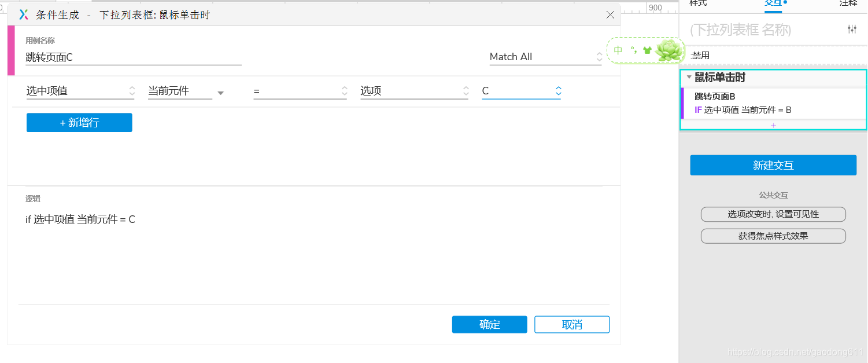The image size is (868, 363).
Task: Close the 条件生成 dialog
Action: [x=610, y=15]
